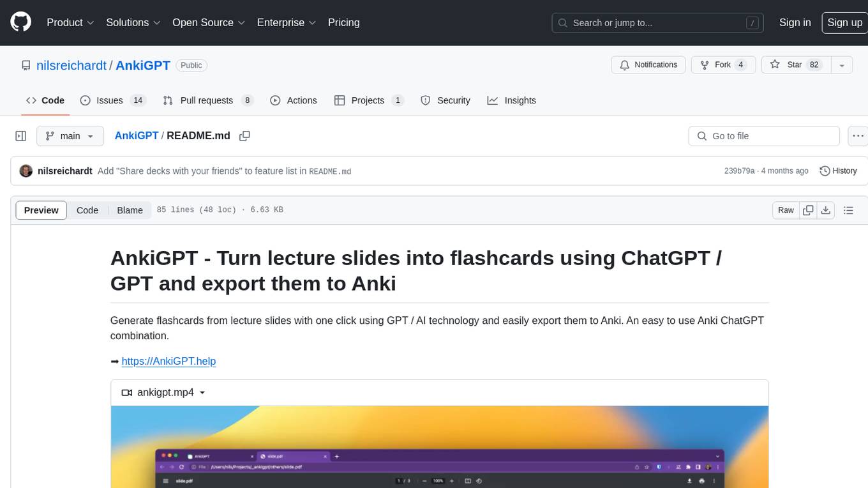Open the https://AnkiGPT.help link

coord(168,361)
